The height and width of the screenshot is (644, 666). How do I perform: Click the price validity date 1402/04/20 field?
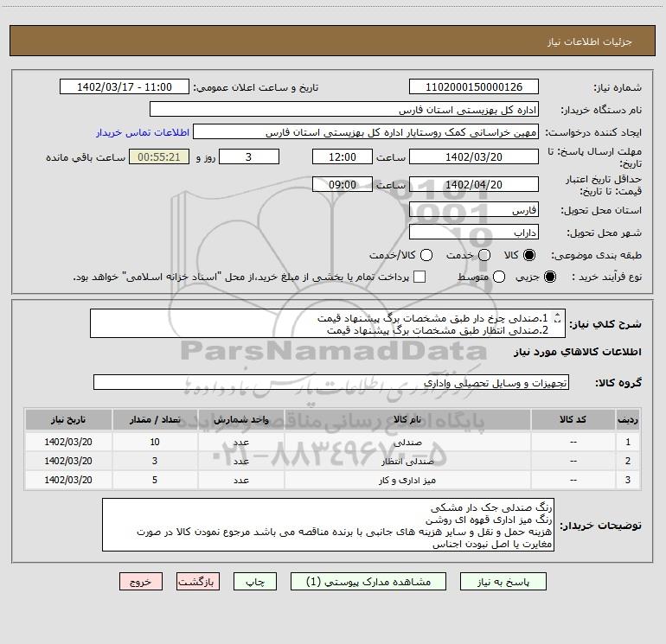[x=474, y=185]
